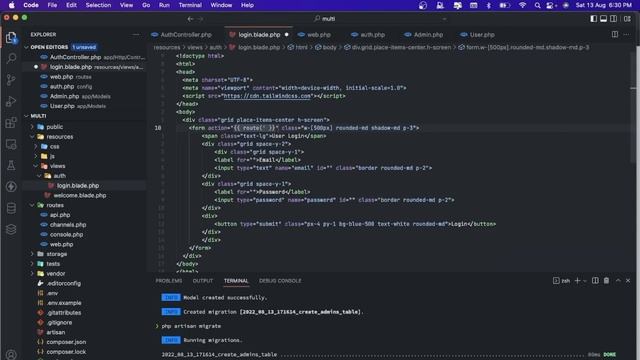
Task: Close the terminal panel
Action: 628,281
